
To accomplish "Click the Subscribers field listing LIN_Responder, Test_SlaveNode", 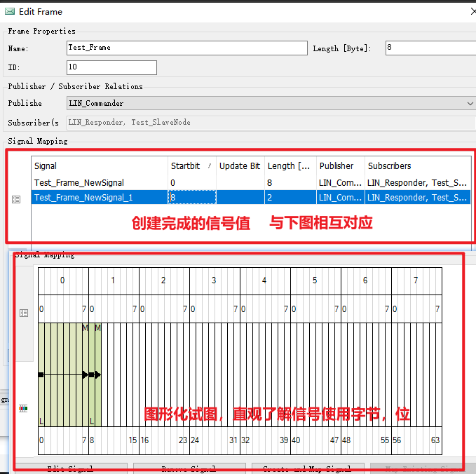I will 271,123.
